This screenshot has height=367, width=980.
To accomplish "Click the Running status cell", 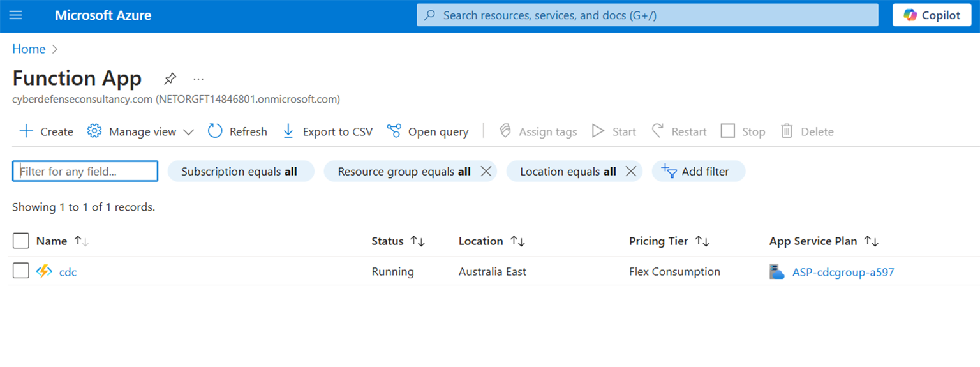I will tap(392, 272).
